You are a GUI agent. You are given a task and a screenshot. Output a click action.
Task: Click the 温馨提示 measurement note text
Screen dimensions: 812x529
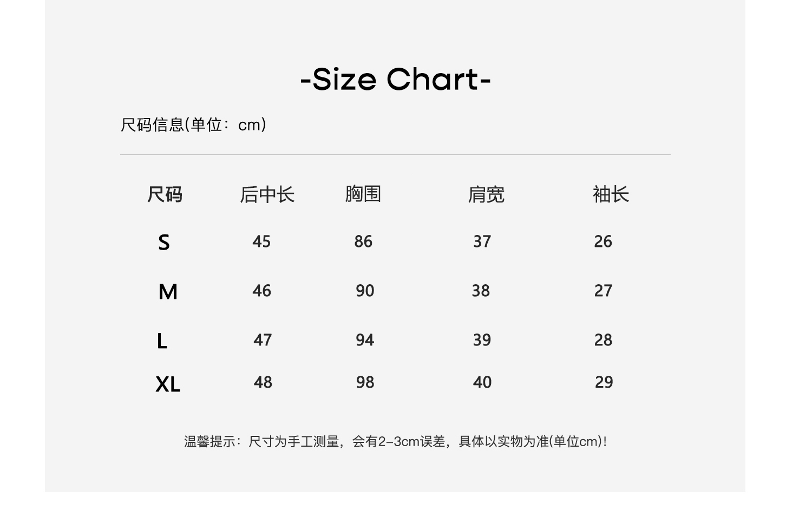pos(395,442)
